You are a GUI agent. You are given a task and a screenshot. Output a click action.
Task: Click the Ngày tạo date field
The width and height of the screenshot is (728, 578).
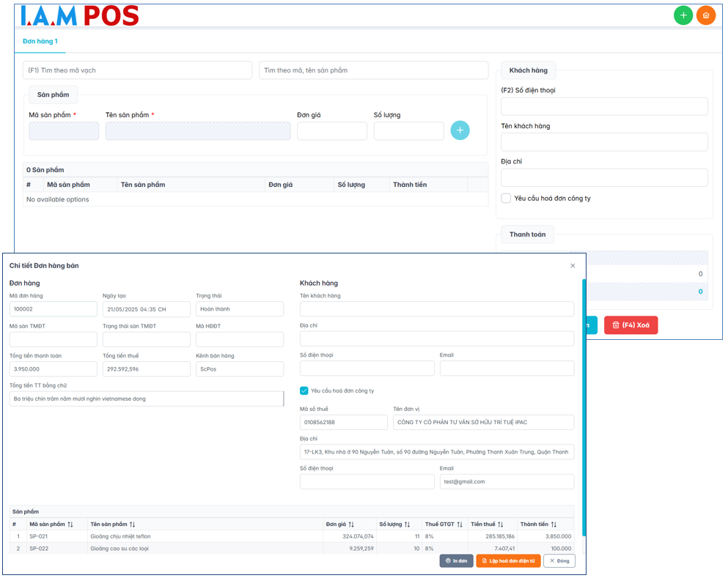coord(146,309)
